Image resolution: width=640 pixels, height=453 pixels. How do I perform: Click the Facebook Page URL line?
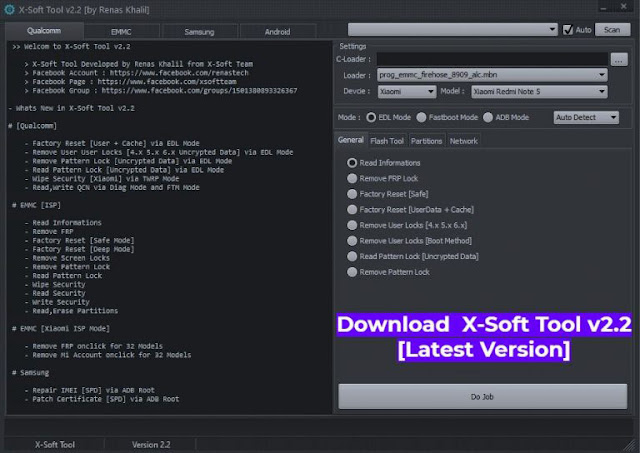(130, 82)
